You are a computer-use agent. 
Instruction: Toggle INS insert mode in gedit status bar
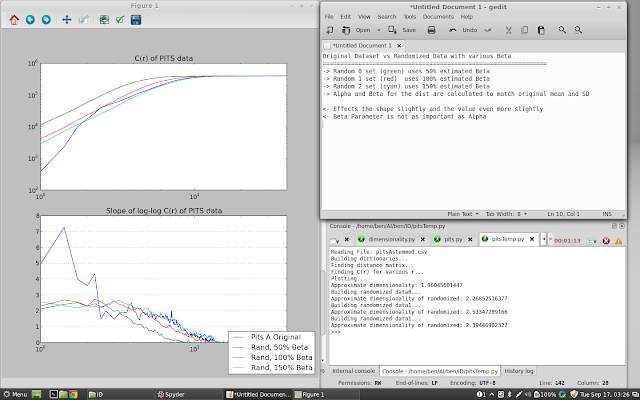click(607, 214)
